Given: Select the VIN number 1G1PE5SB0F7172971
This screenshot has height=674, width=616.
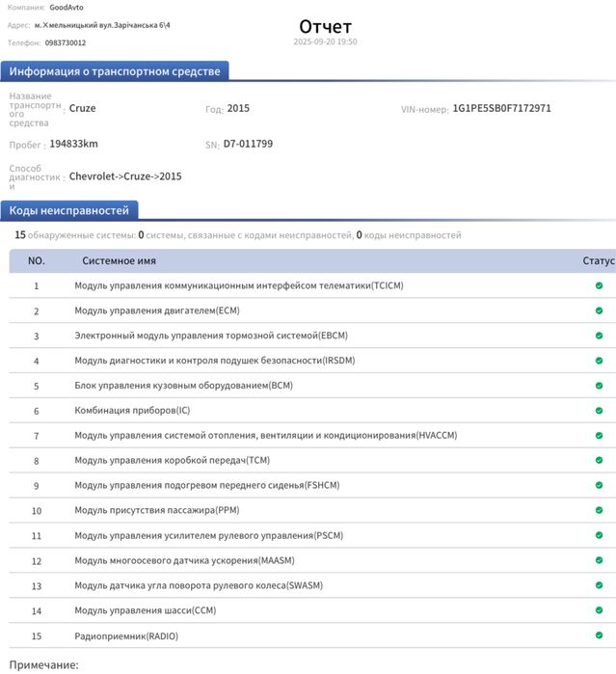Looking at the screenshot, I should (501, 108).
